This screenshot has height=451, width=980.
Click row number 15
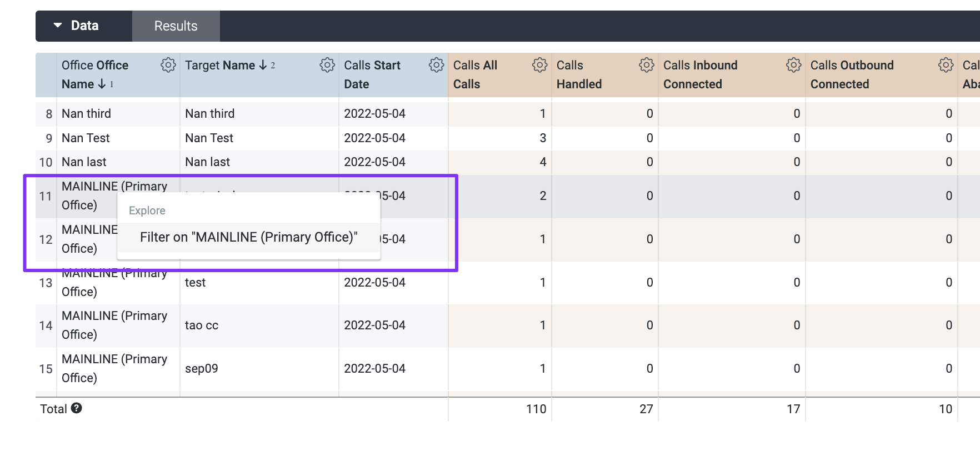coord(46,369)
